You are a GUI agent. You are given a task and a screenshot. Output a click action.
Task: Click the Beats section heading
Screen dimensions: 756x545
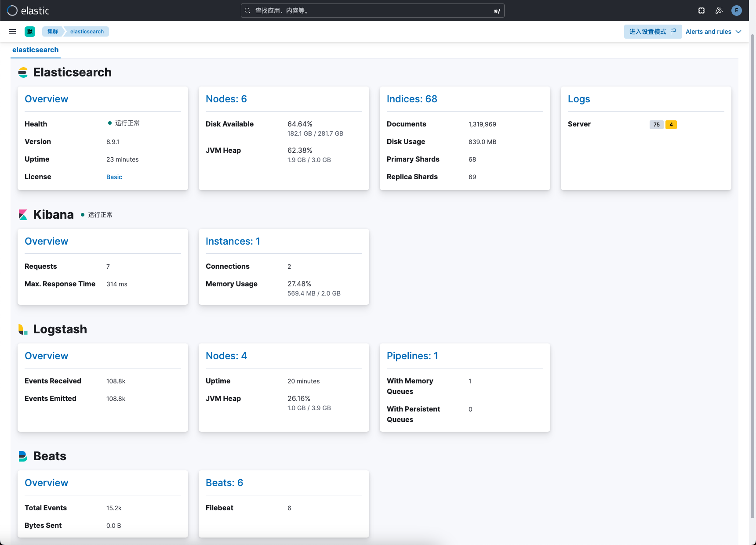pyautogui.click(x=50, y=456)
